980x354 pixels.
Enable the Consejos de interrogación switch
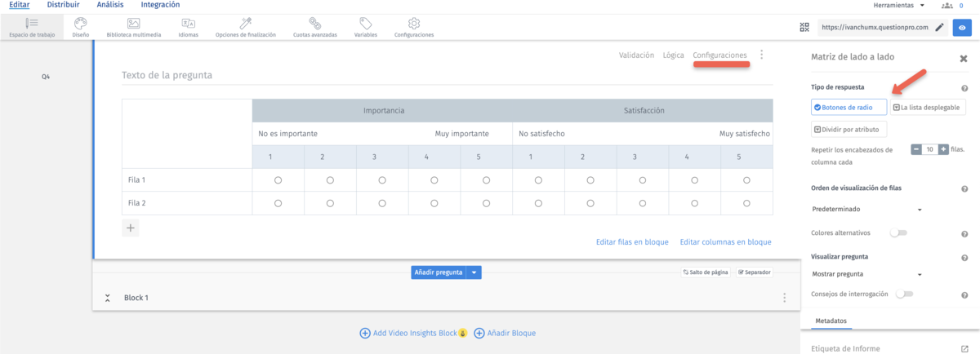(904, 294)
